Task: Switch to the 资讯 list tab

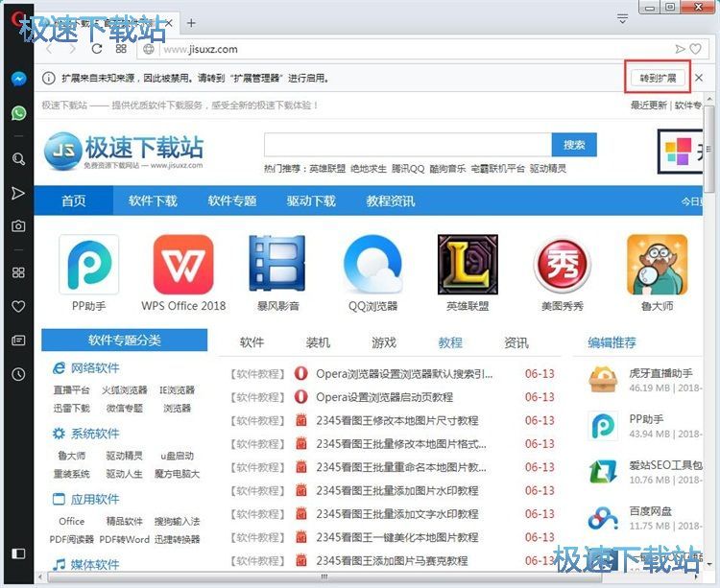Action: [516, 342]
